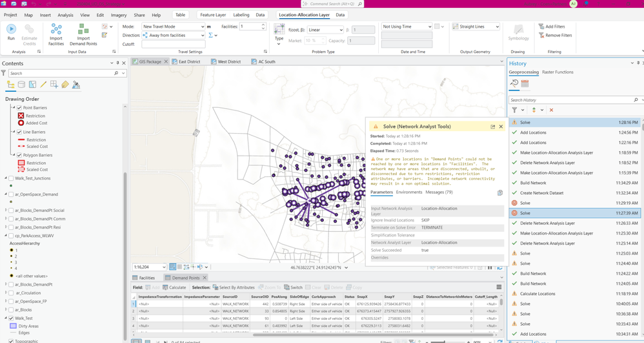
Task: Toggle the ar_Circulation layer visibility
Action: pyautogui.click(x=11, y=293)
